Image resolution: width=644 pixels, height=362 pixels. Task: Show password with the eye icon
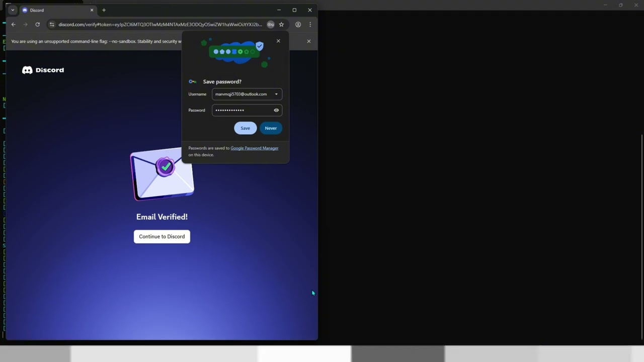click(x=276, y=110)
